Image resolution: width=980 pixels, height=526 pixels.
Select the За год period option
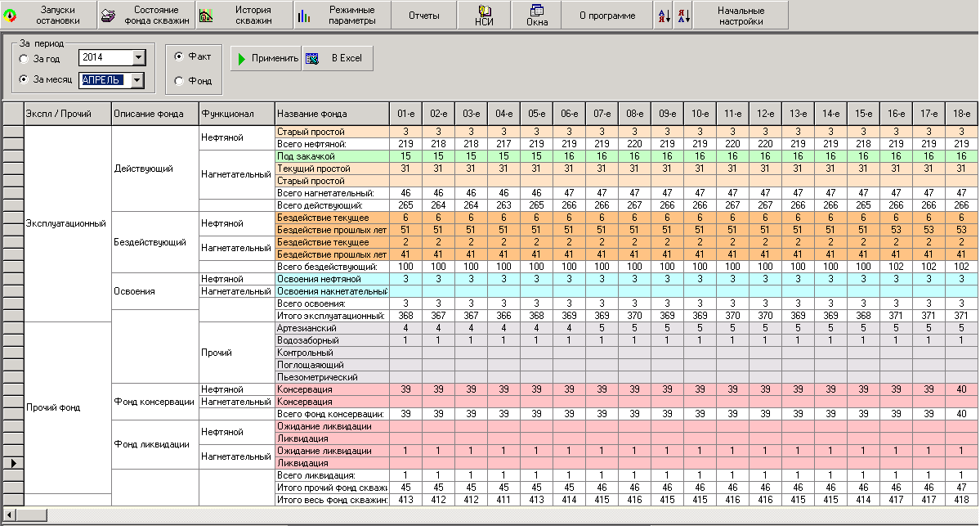24,59
